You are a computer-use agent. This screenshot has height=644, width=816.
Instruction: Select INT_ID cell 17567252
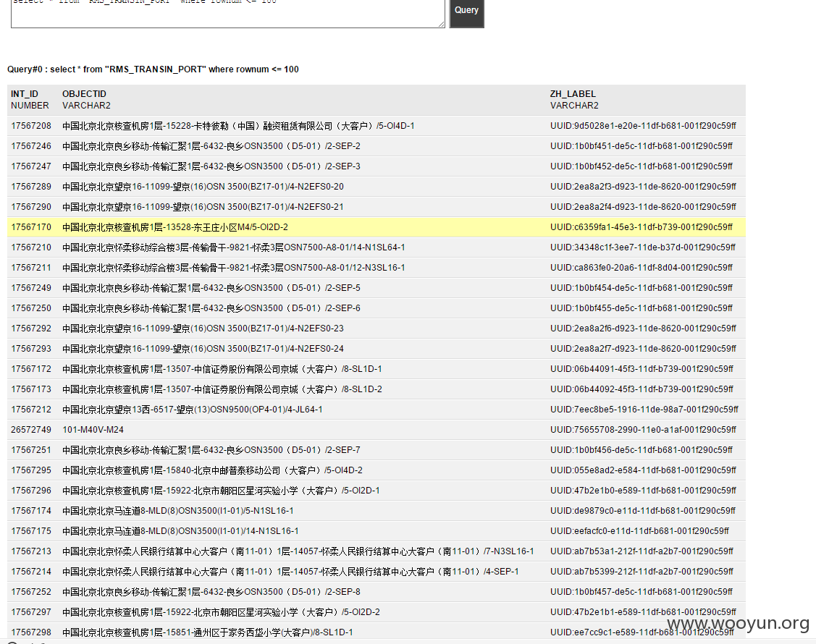coord(31,593)
